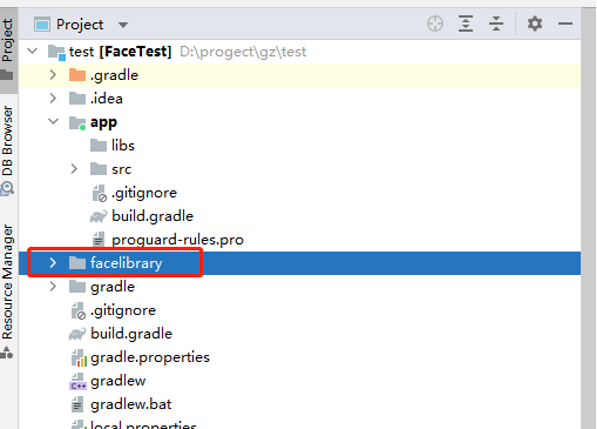Select proguard-rules.pro file

click(177, 240)
